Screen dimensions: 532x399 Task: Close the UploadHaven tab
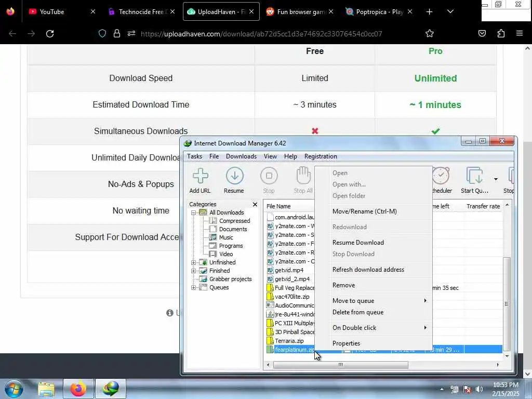tap(251, 11)
